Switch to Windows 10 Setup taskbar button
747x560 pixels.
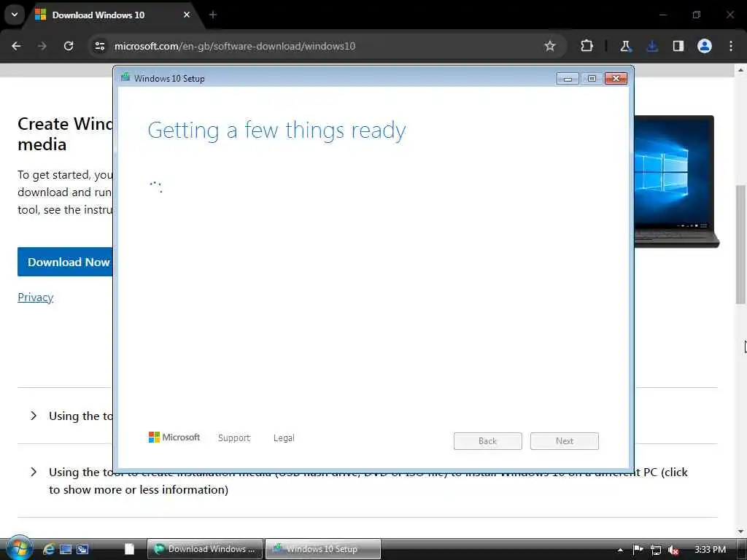pos(323,549)
